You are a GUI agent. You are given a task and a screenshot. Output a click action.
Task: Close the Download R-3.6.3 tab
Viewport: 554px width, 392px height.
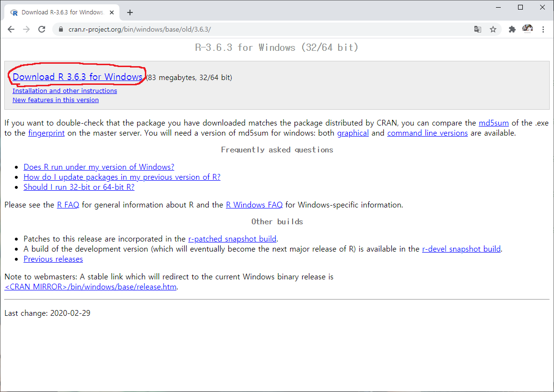[x=112, y=12]
